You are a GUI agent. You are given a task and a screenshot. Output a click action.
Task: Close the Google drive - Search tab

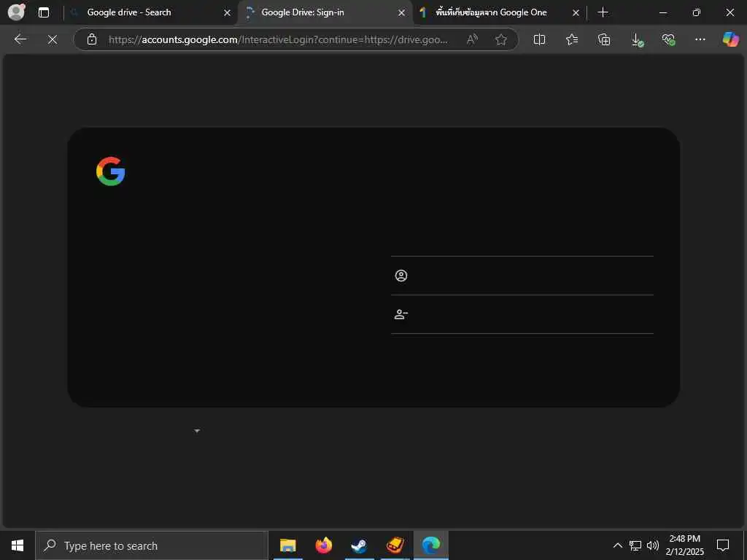click(228, 13)
